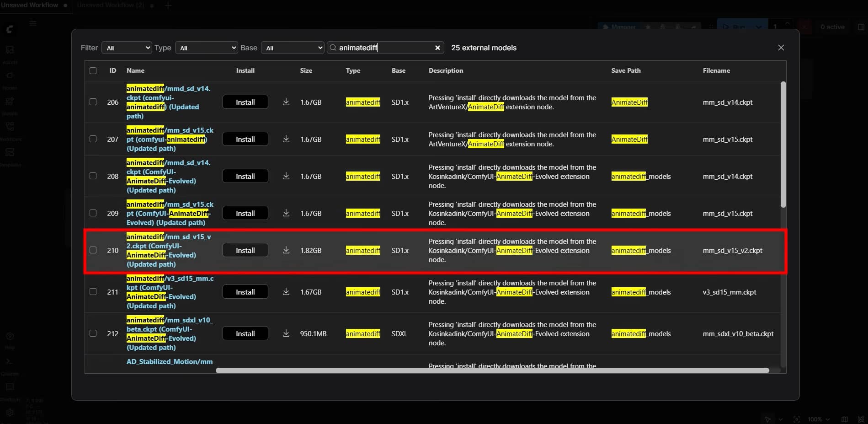
Task: Increase the batch count stepper
Action: click(787, 23)
